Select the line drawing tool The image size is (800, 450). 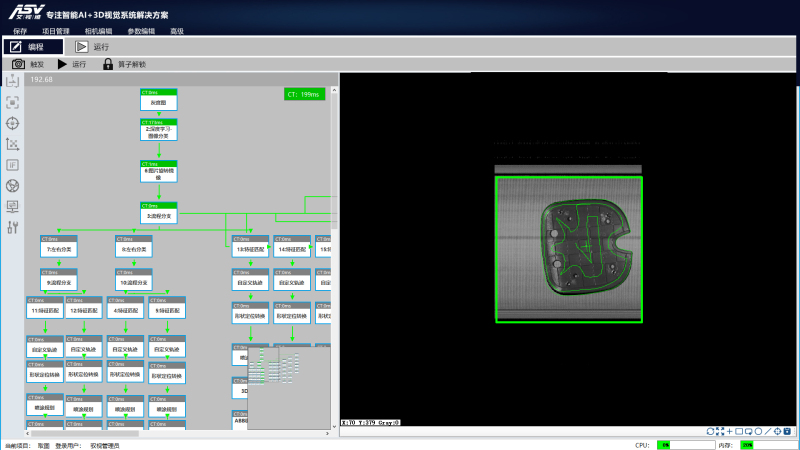pos(767,431)
